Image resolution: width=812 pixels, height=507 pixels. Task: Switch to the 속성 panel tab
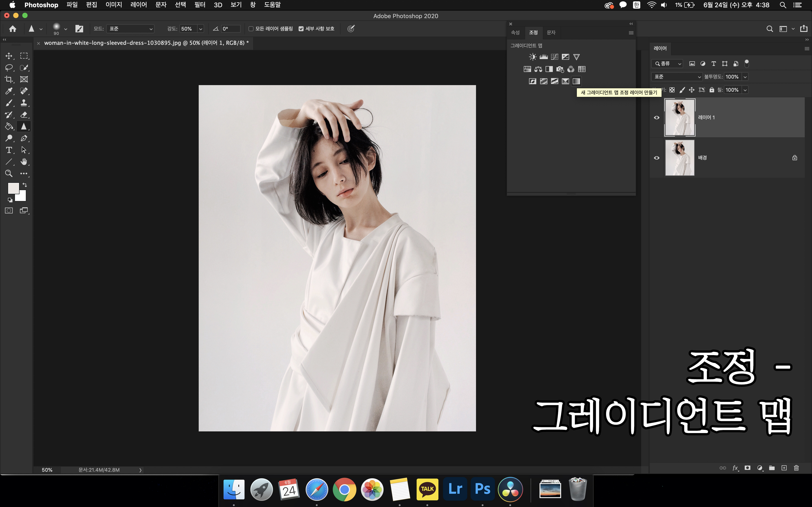coord(515,33)
